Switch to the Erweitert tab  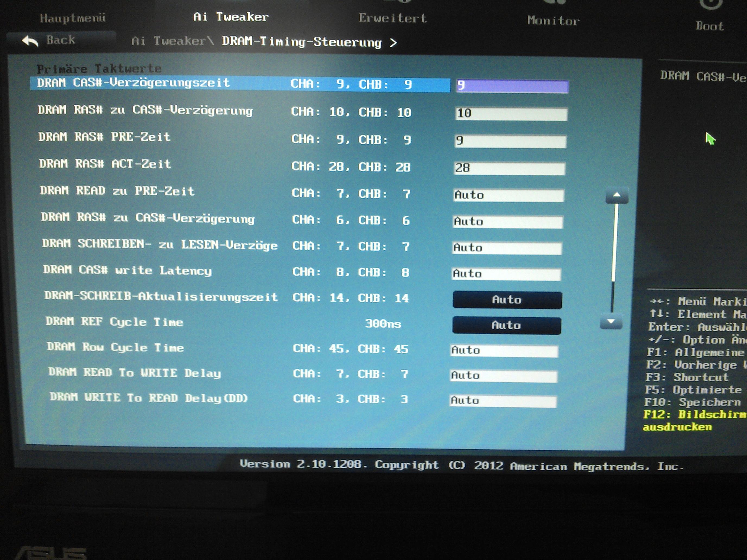[392, 18]
